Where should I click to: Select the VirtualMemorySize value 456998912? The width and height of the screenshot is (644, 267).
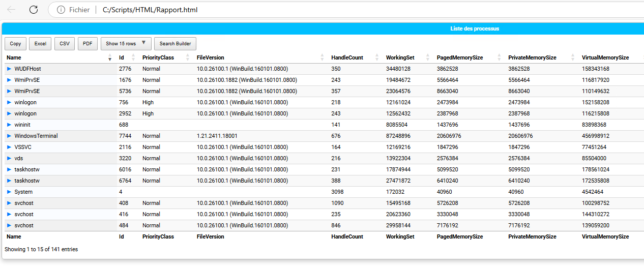coord(596,136)
